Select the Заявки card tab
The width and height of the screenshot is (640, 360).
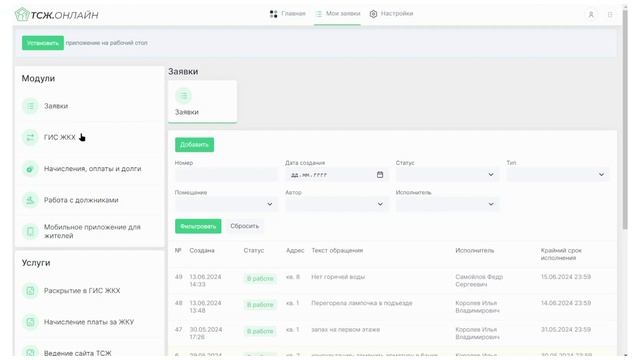point(202,102)
